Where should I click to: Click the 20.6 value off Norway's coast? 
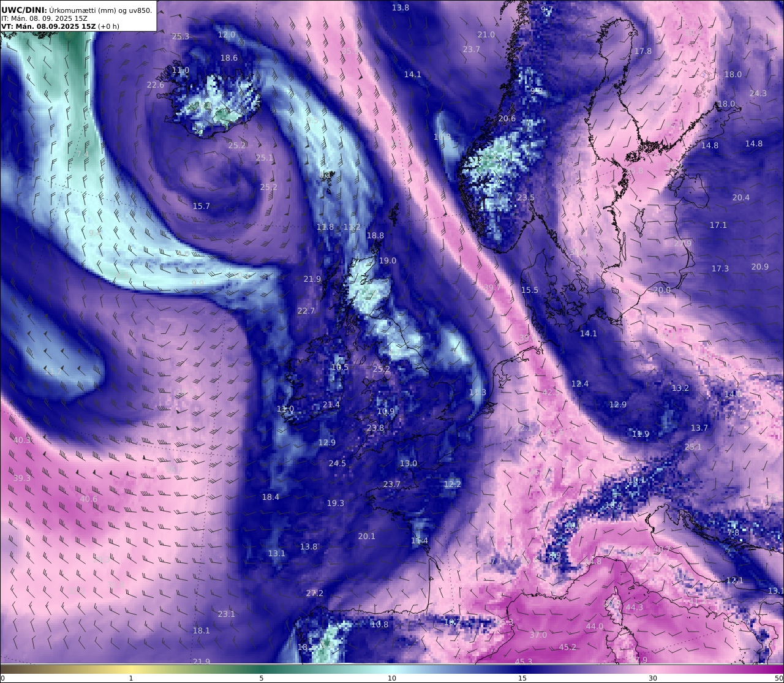pyautogui.click(x=507, y=119)
